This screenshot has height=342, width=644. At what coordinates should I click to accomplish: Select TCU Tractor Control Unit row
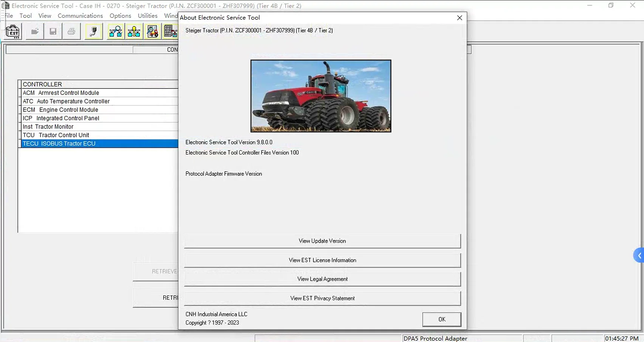[x=99, y=135]
